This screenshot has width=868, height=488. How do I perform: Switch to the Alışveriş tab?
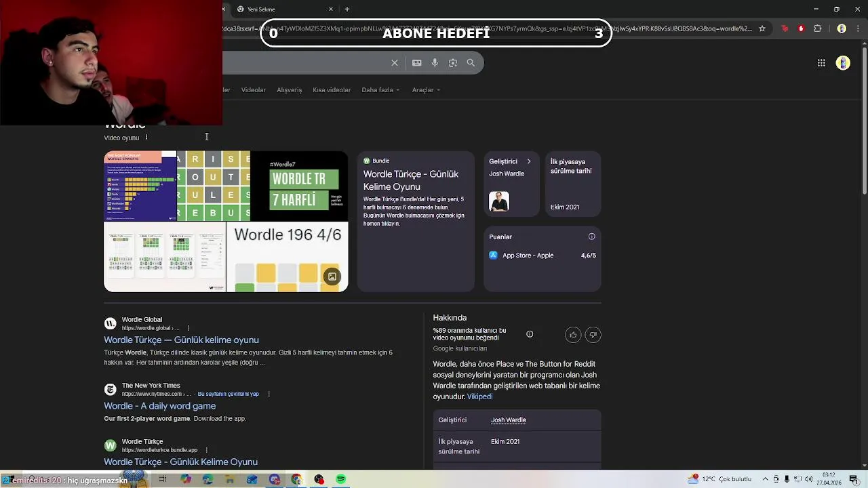tap(289, 89)
